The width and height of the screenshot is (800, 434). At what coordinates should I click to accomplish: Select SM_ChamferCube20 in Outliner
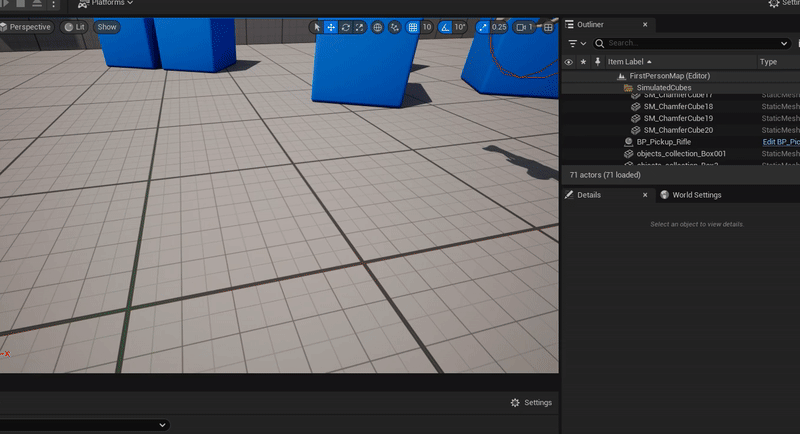click(681, 130)
